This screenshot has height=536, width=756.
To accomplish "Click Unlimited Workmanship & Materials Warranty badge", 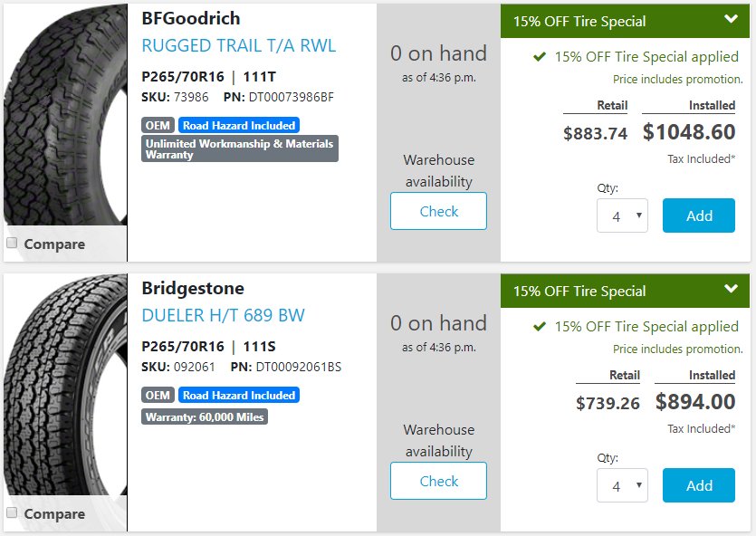I will (x=240, y=148).
